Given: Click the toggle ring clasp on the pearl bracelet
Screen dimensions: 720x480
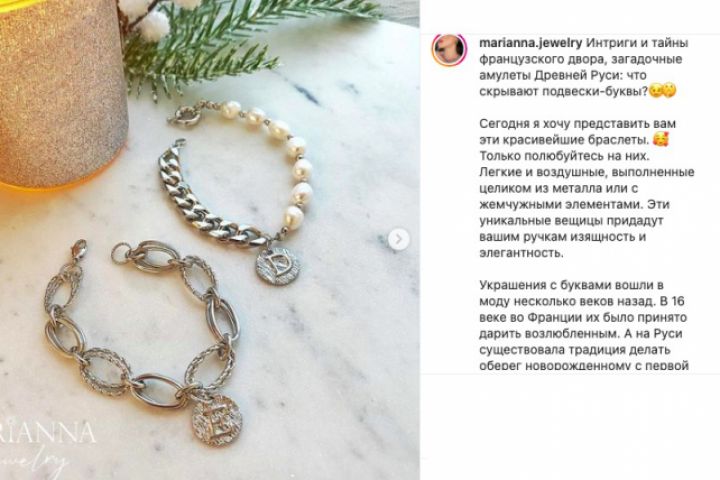Looking at the screenshot, I should coord(185,116).
